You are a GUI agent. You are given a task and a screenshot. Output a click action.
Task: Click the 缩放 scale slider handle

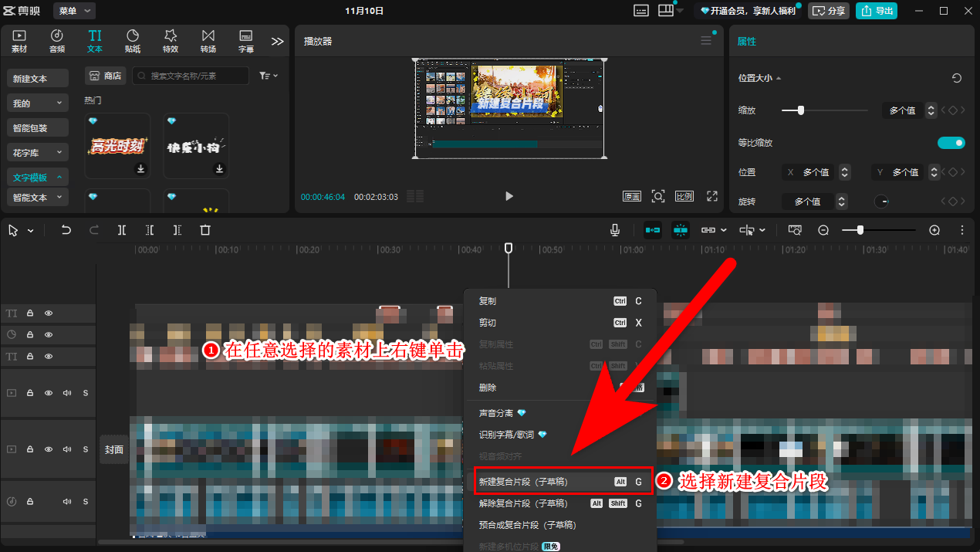[801, 110]
